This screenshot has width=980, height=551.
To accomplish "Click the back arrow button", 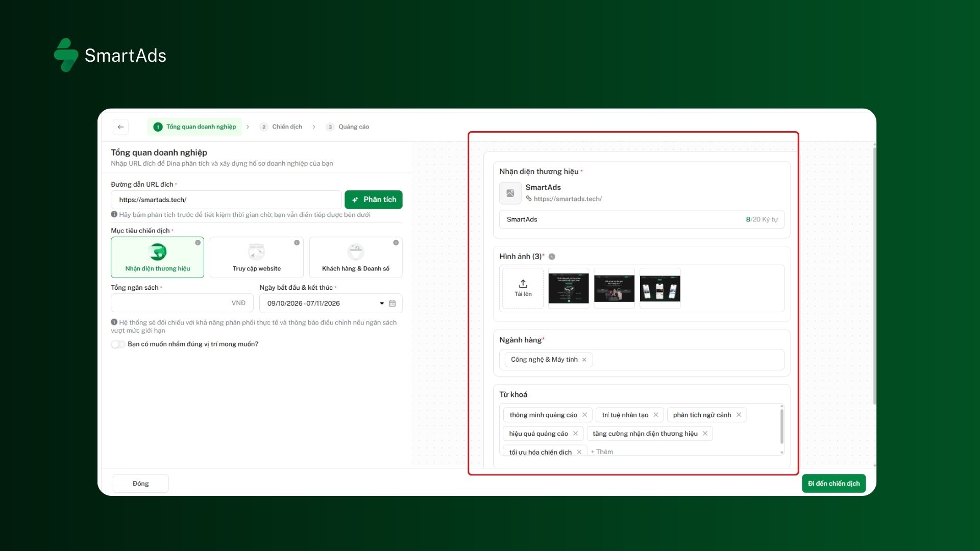I will tap(120, 127).
